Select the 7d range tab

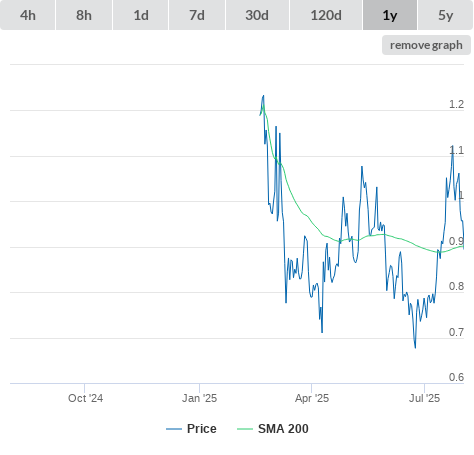pyautogui.click(x=197, y=15)
